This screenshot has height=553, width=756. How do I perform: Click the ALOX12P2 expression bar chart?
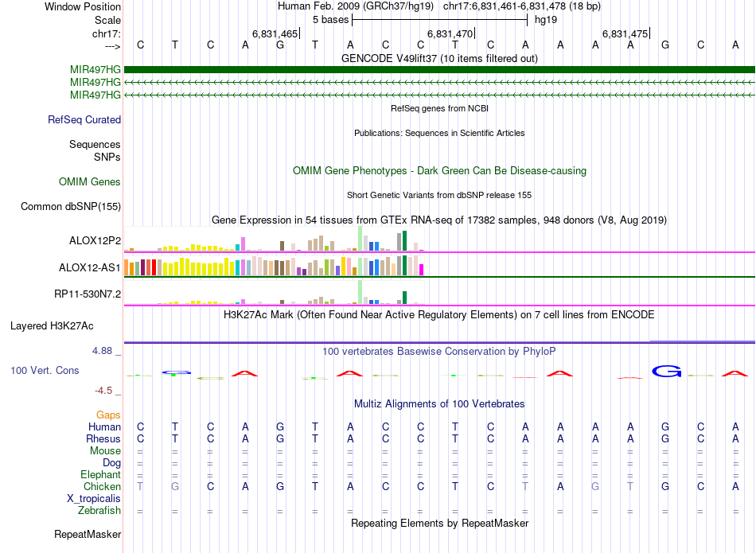(x=274, y=240)
